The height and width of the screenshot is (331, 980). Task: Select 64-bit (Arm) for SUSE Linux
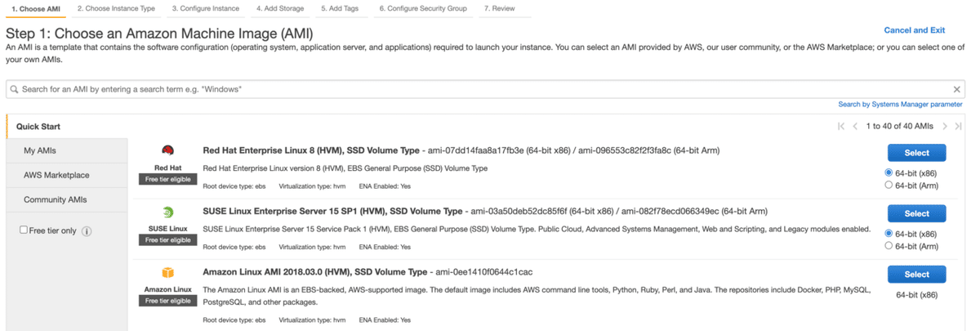coord(889,245)
